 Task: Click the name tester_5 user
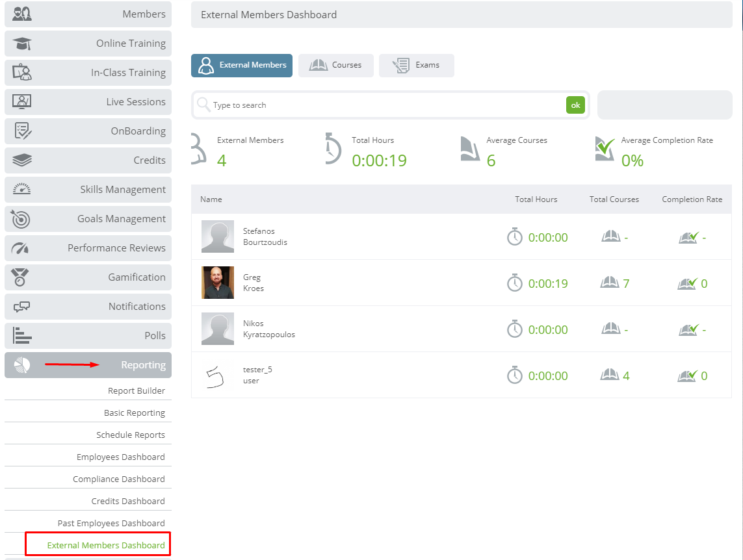tap(257, 375)
